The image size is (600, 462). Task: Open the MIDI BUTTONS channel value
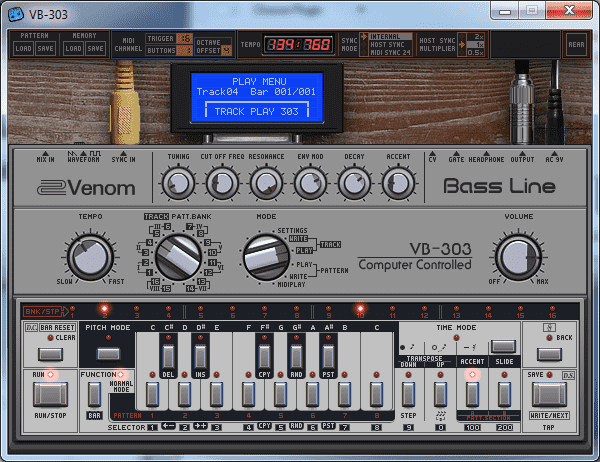click(x=185, y=50)
